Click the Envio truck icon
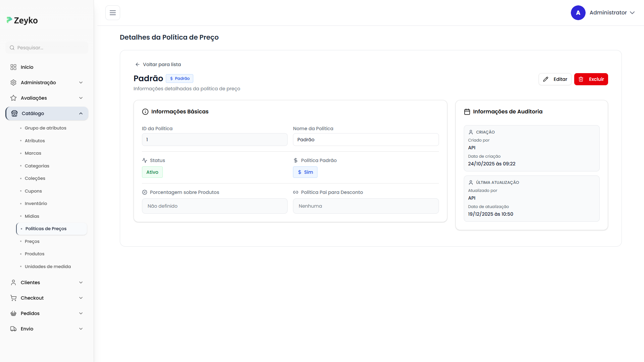The height and width of the screenshot is (362, 644). pyautogui.click(x=13, y=329)
